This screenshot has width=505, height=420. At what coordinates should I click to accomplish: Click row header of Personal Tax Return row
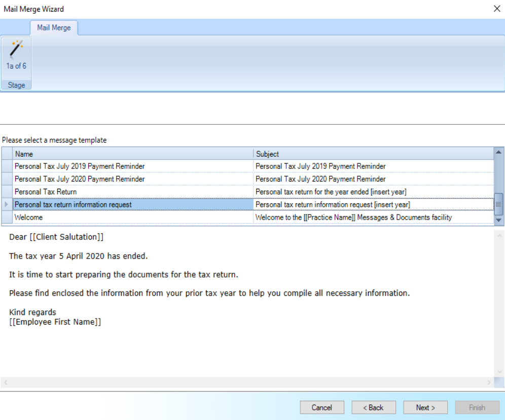click(7, 192)
